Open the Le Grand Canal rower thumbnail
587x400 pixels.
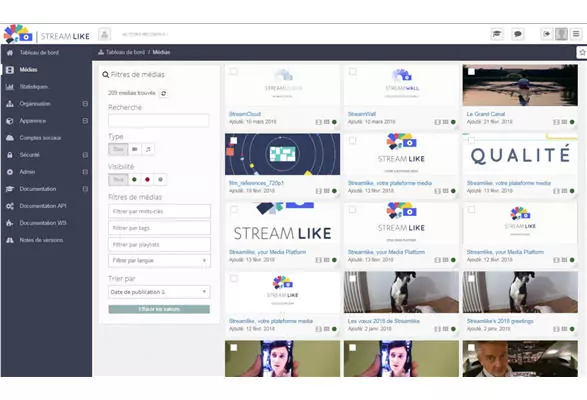point(520,85)
